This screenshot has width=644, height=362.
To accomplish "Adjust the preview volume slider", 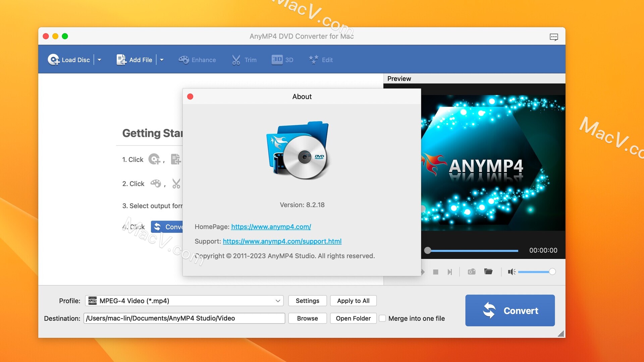I will pyautogui.click(x=537, y=272).
